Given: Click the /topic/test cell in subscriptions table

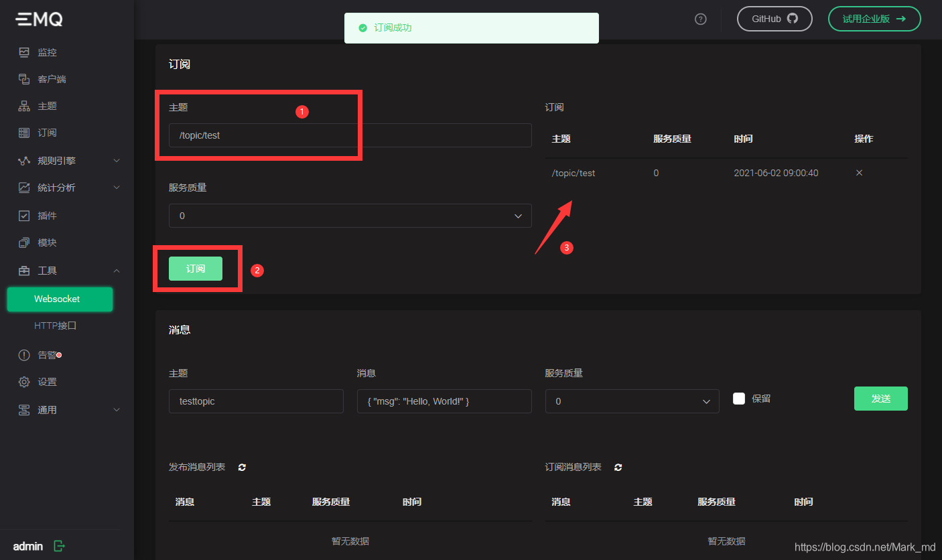Looking at the screenshot, I should 574,173.
